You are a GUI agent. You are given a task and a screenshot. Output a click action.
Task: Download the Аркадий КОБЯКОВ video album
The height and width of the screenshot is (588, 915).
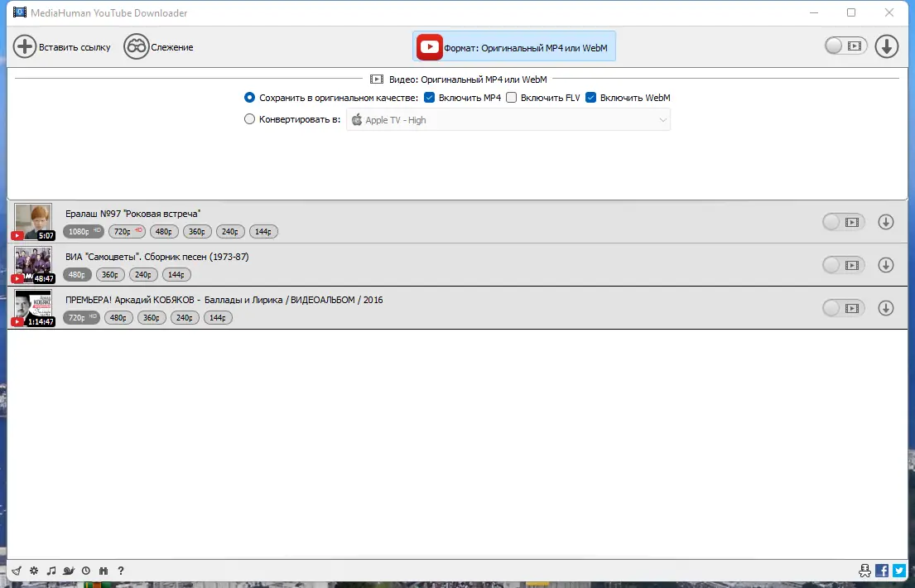click(x=886, y=308)
